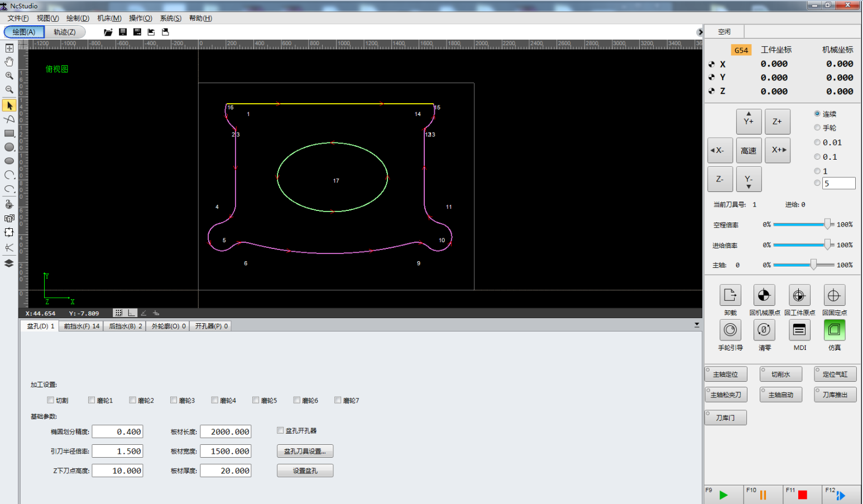Enable the 磨轮5 checkbox

256,400
